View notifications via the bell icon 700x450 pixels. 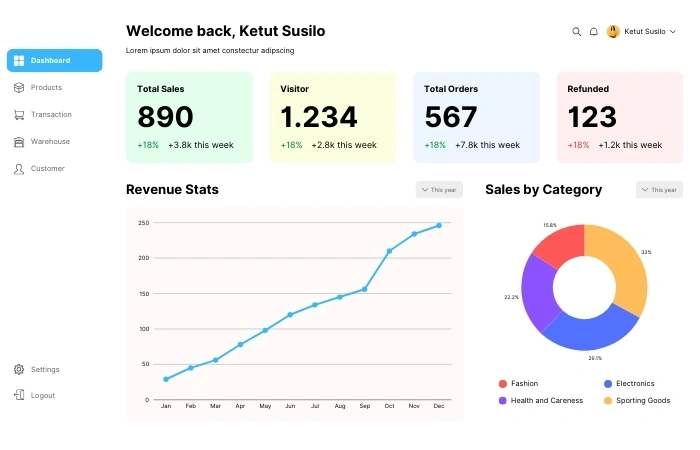point(594,32)
